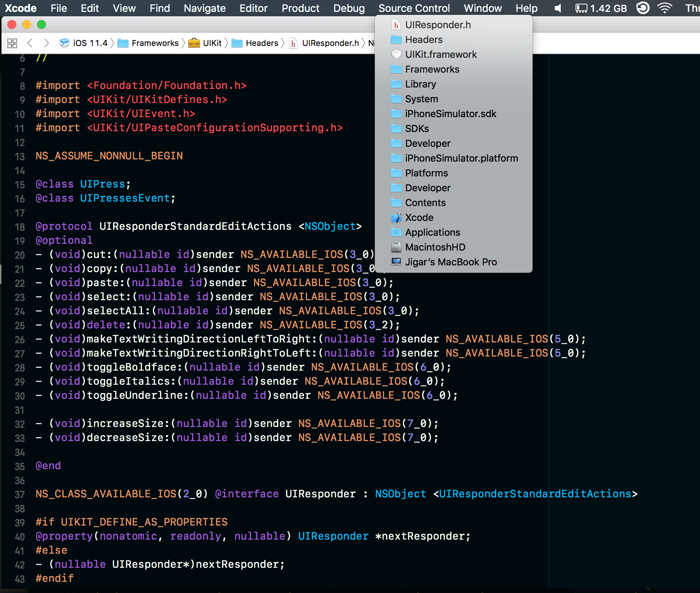The image size is (700, 593).
Task: Click the memory usage 1.42 GB indicator
Action: click(x=601, y=8)
